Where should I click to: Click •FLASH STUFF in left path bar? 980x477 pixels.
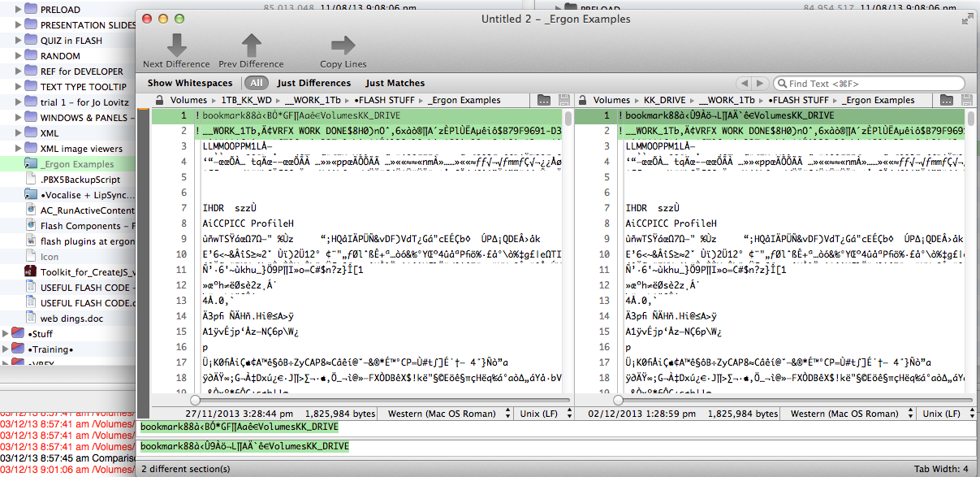(x=385, y=100)
